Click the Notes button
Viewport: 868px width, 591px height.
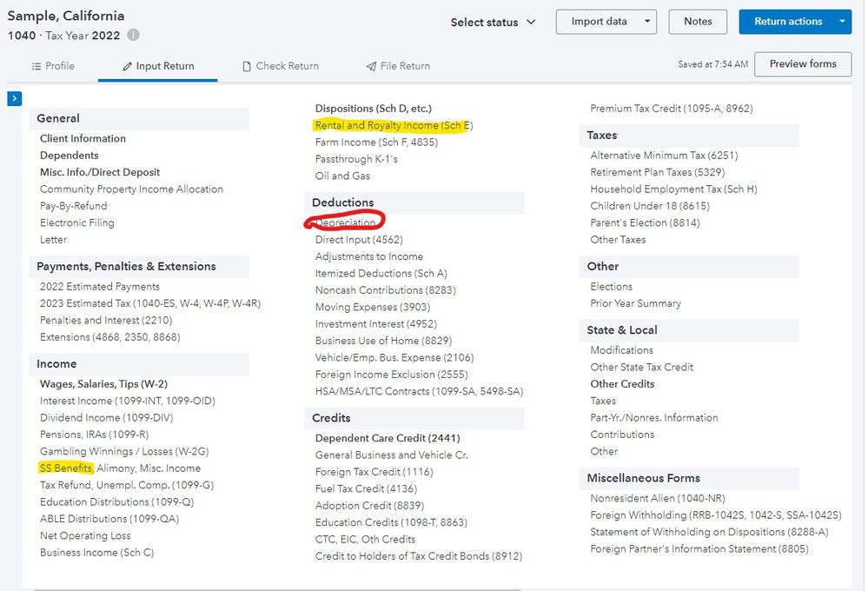(698, 22)
